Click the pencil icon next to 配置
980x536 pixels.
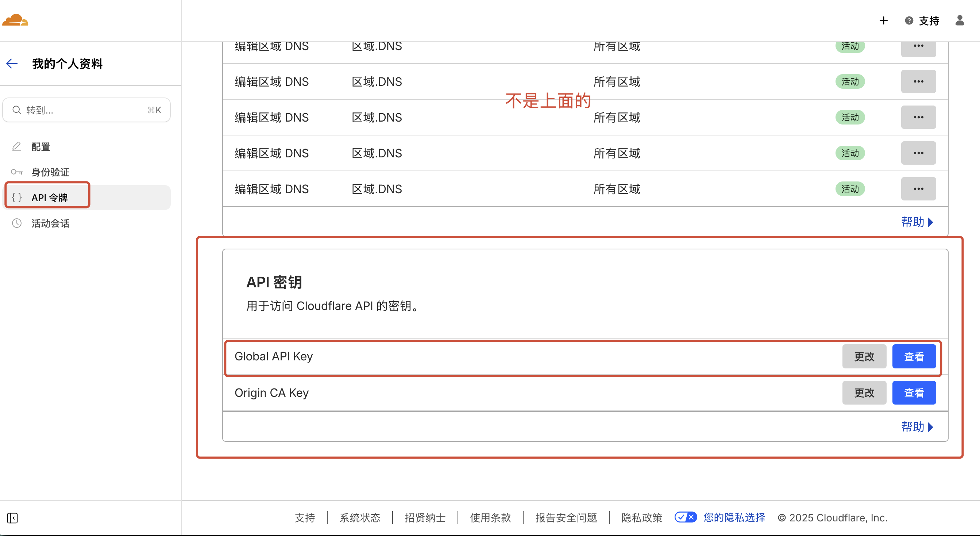click(x=16, y=146)
